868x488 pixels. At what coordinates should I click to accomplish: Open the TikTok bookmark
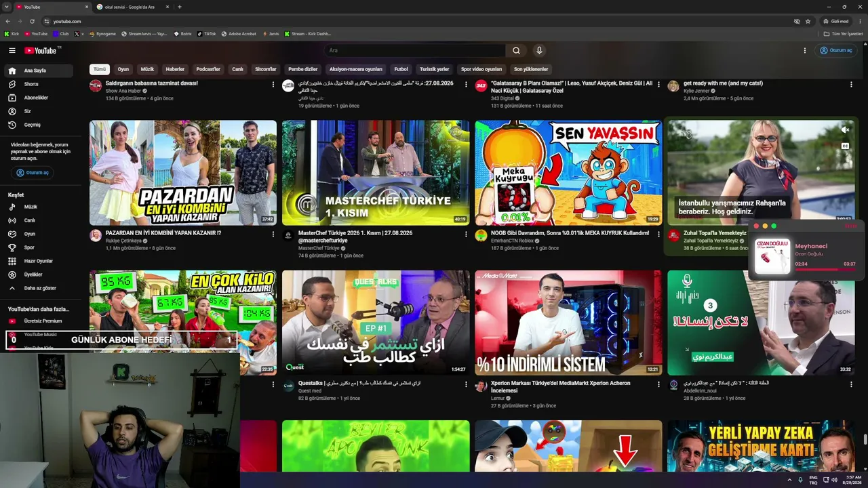point(206,33)
